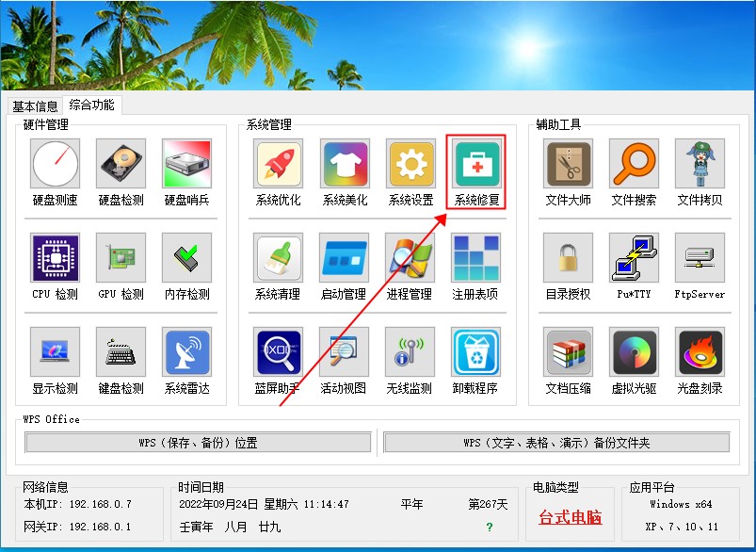This screenshot has height=552, width=756.
Task: Click the 系统修复 first-aid kit icon
Action: pyautogui.click(x=477, y=165)
